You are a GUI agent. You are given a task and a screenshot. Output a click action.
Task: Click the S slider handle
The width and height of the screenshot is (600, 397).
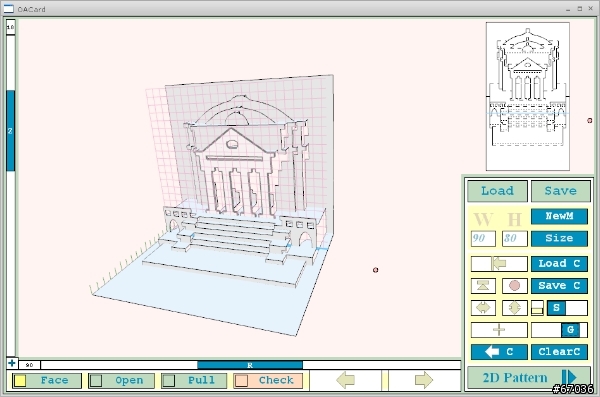click(556, 308)
